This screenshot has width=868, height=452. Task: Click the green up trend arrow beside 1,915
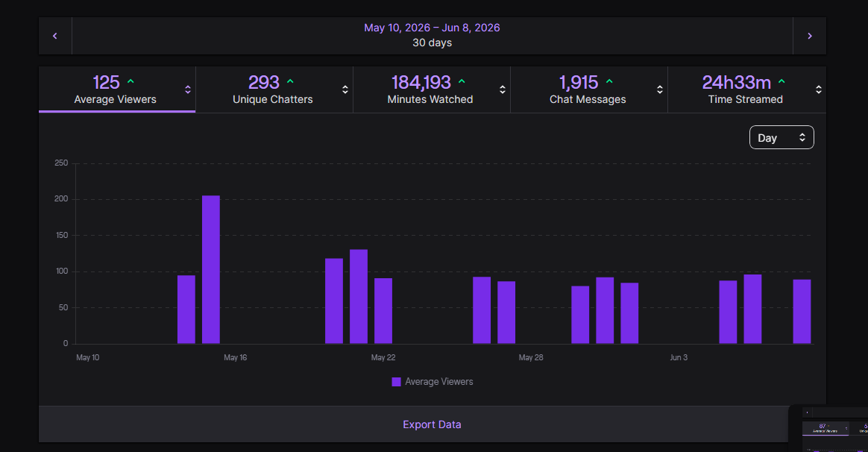point(609,81)
